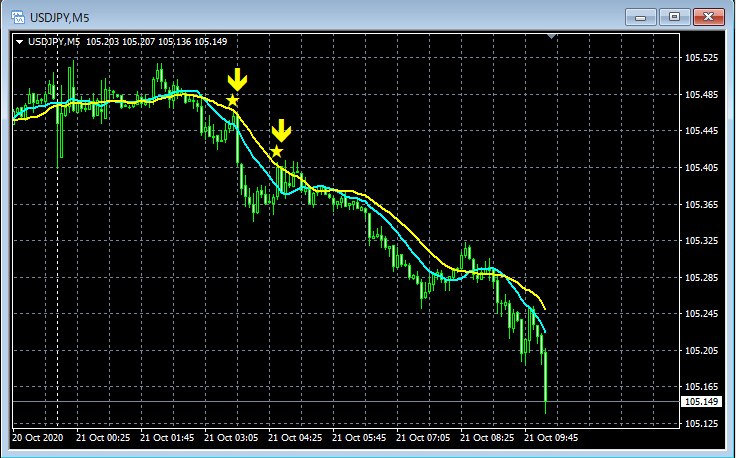Click the 21 Oct 05:45 time label
This screenshot has height=458, width=737.
359,438
